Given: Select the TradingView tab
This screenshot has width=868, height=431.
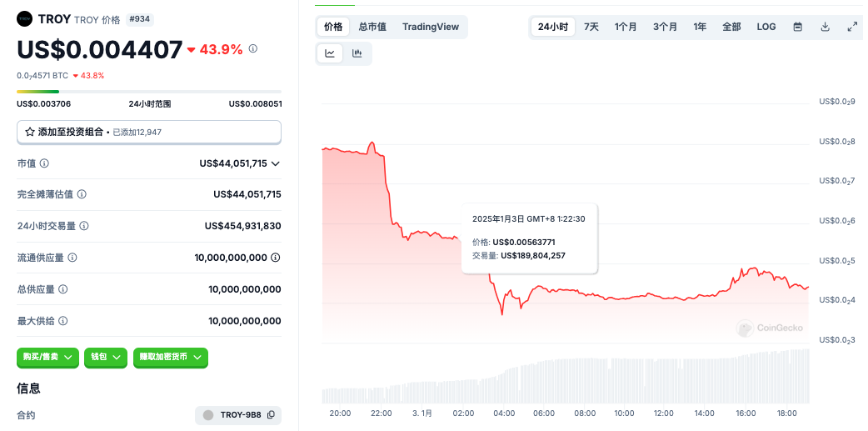Looking at the screenshot, I should 431,27.
